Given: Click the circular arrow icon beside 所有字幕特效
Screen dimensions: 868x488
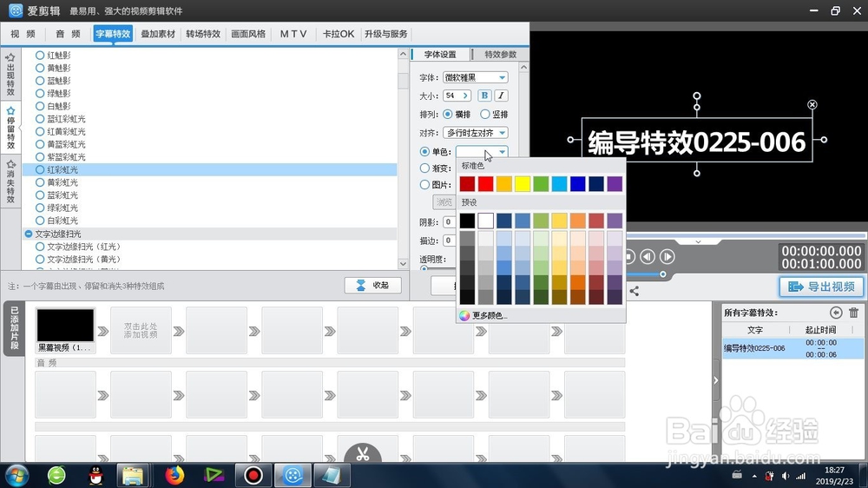Looking at the screenshot, I should (836, 313).
